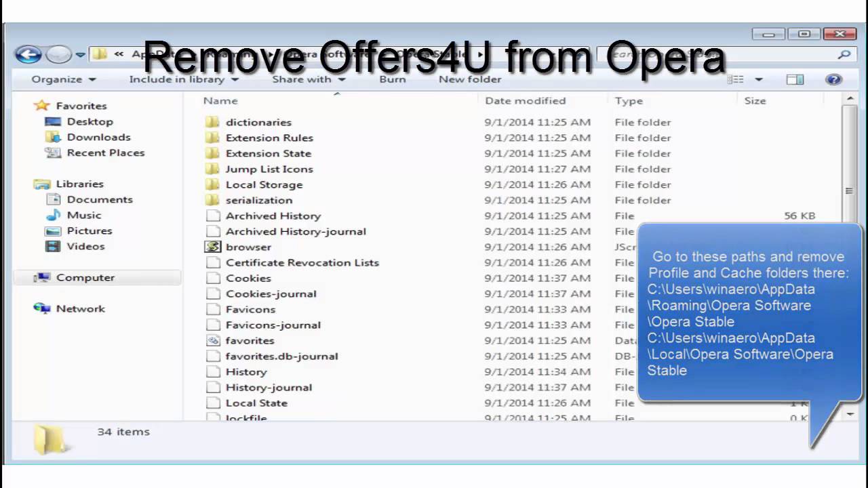The image size is (868, 488).
Task: Select the Archived History file icon
Action: click(213, 216)
